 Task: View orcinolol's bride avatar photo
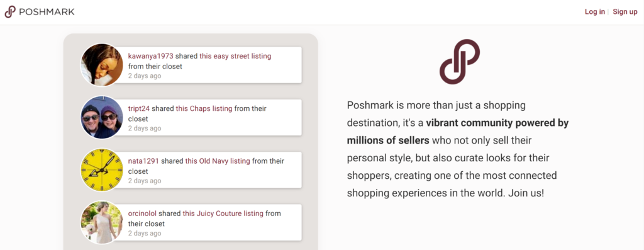(101, 222)
